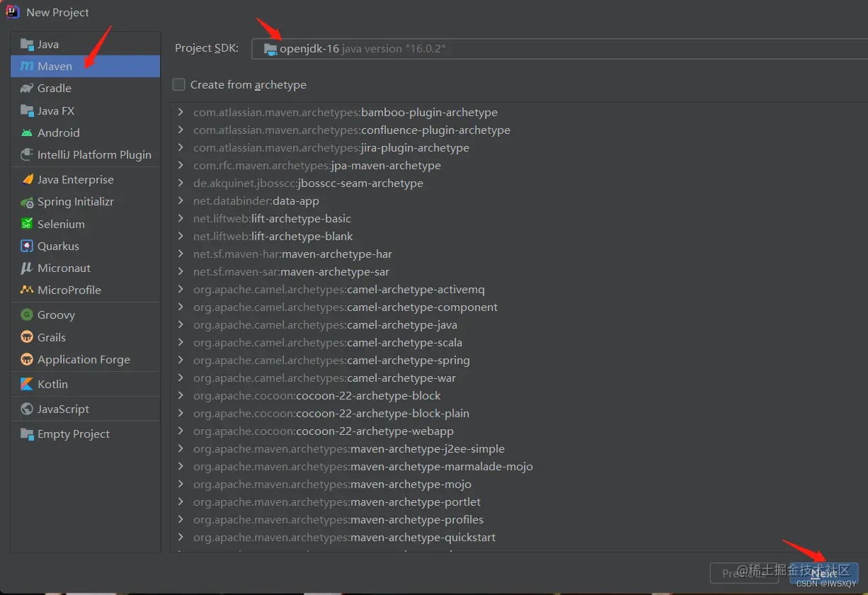Screen dimensions: 868x595
Task: Expand the jpa-maven-archetype node
Action: [181, 165]
